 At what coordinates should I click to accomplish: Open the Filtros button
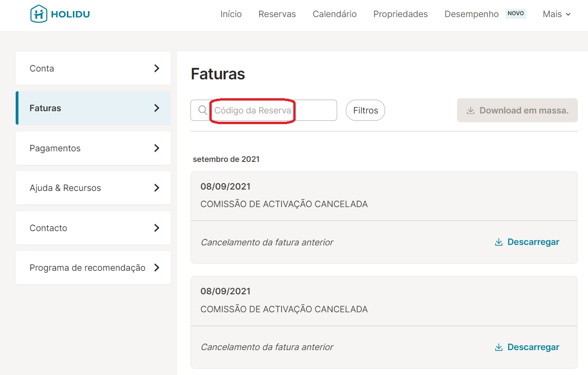[x=365, y=111]
